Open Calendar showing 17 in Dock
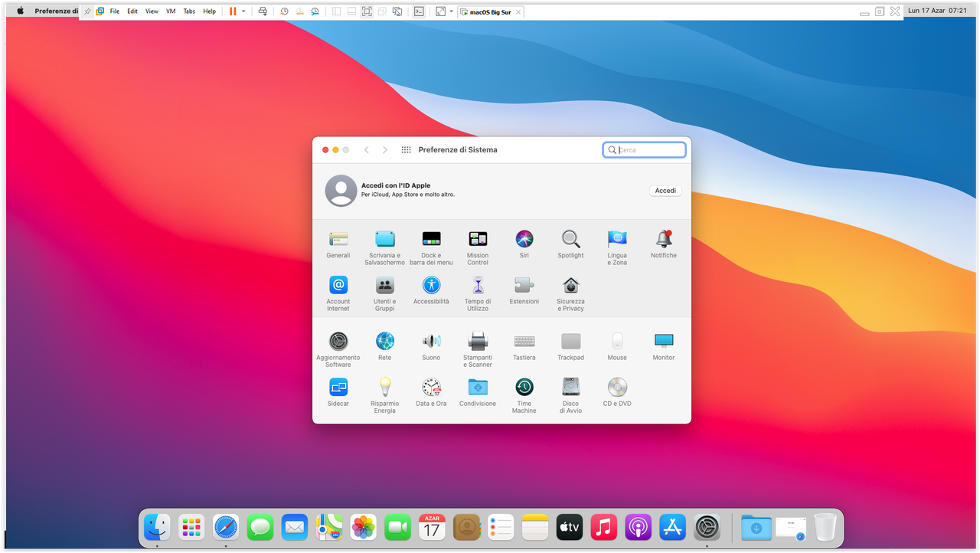The width and height of the screenshot is (980, 553). 432,527
